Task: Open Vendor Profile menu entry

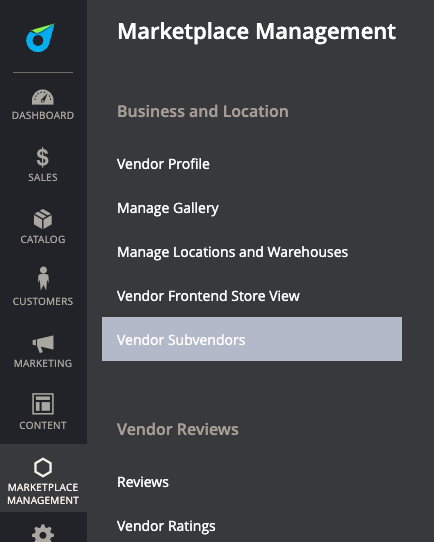Action: tap(163, 164)
